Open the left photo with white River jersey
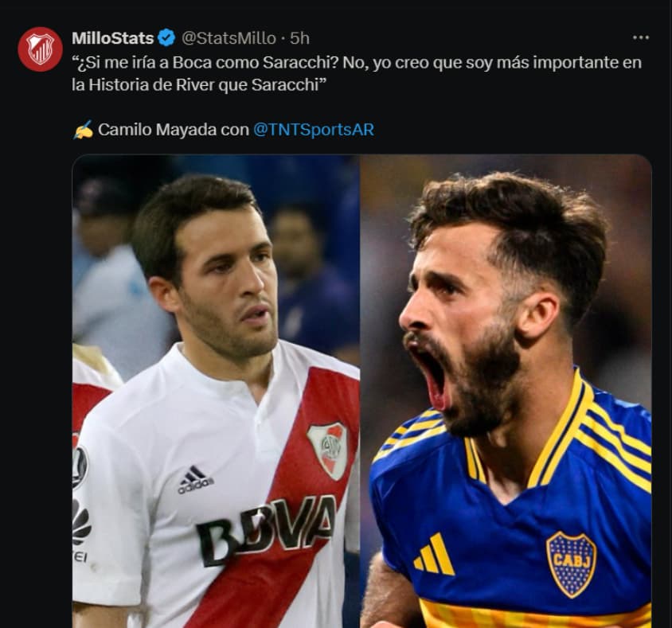The width and height of the screenshot is (672, 628). pyautogui.click(x=216, y=391)
